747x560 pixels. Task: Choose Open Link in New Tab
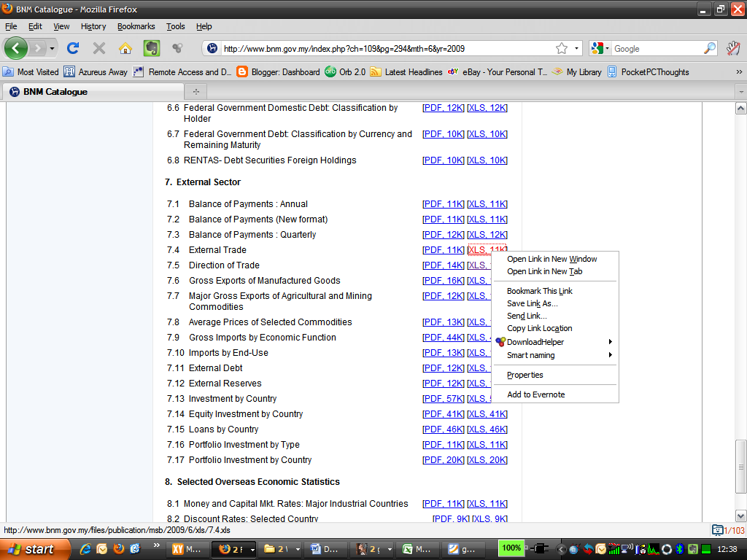click(555, 271)
